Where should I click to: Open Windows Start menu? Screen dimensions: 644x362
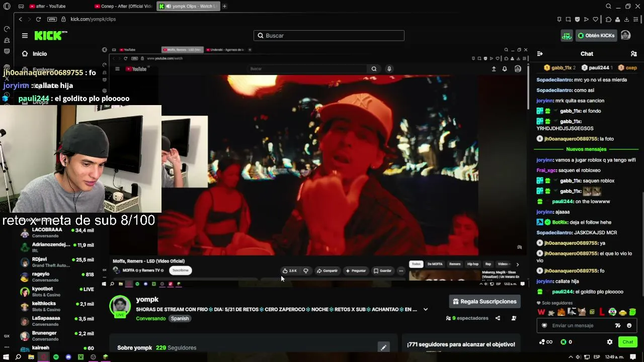(6, 357)
